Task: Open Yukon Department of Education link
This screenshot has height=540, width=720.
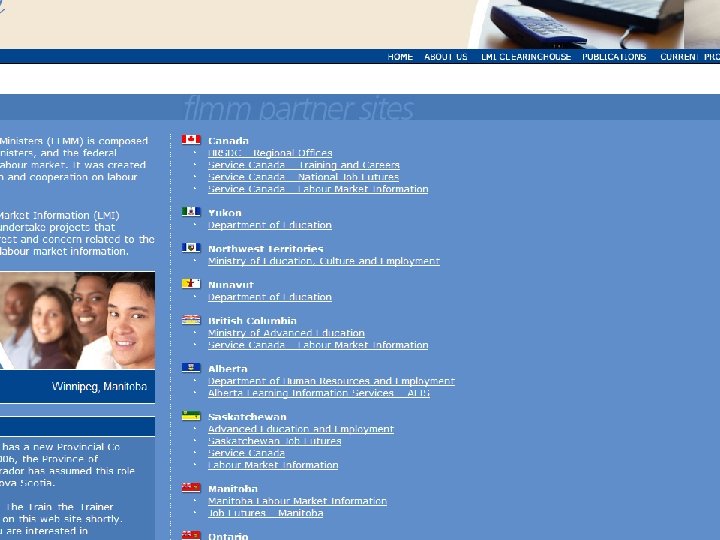Action: 270,225
